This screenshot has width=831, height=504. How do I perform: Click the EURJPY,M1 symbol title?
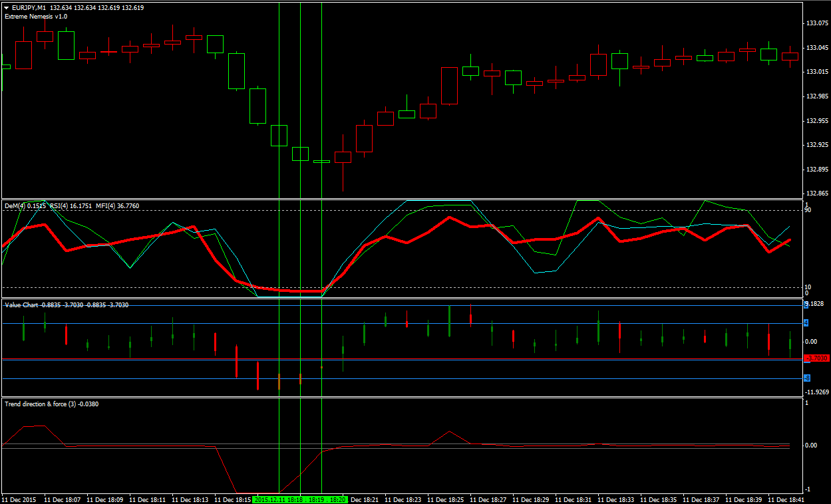pos(33,8)
